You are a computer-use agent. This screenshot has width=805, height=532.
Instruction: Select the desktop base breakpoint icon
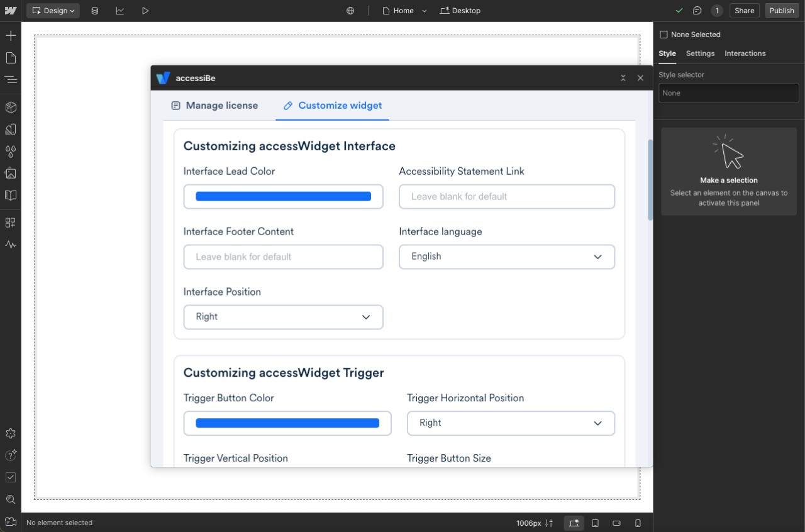pos(574,523)
